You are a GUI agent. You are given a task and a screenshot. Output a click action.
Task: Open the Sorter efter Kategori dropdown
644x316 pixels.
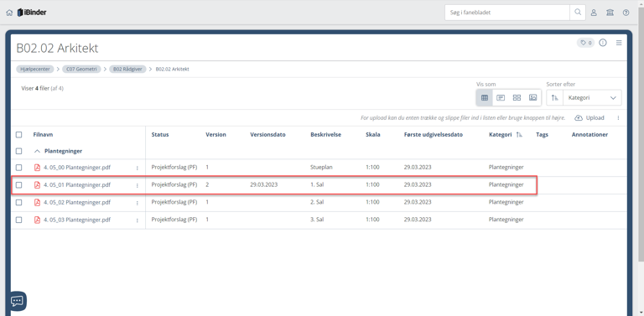[592, 98]
